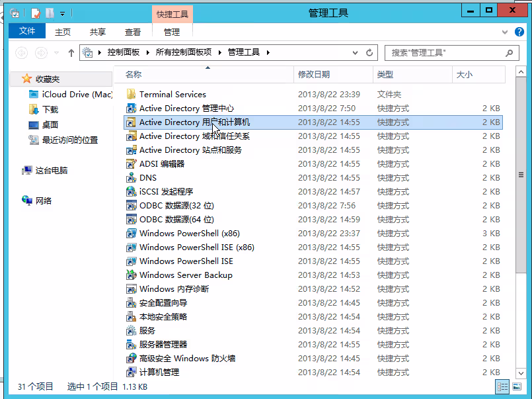Click the ADSI 编辑器 icon

pyautogui.click(x=131, y=164)
